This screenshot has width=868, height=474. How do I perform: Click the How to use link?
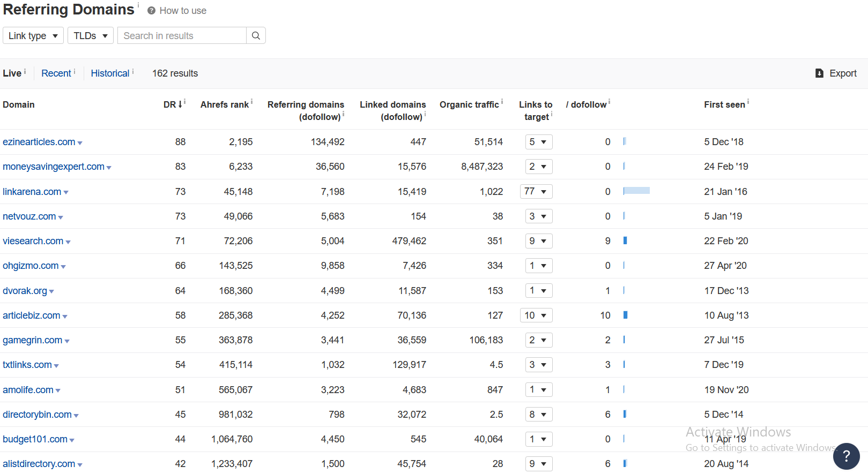pyautogui.click(x=183, y=11)
